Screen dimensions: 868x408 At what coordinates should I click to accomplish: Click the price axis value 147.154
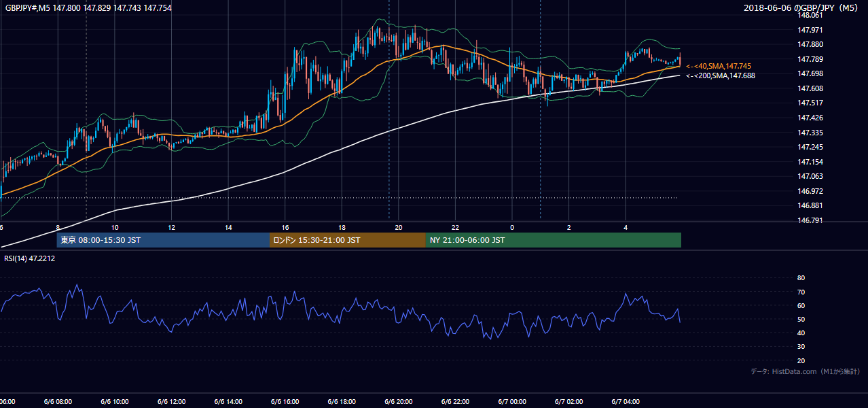810,163
